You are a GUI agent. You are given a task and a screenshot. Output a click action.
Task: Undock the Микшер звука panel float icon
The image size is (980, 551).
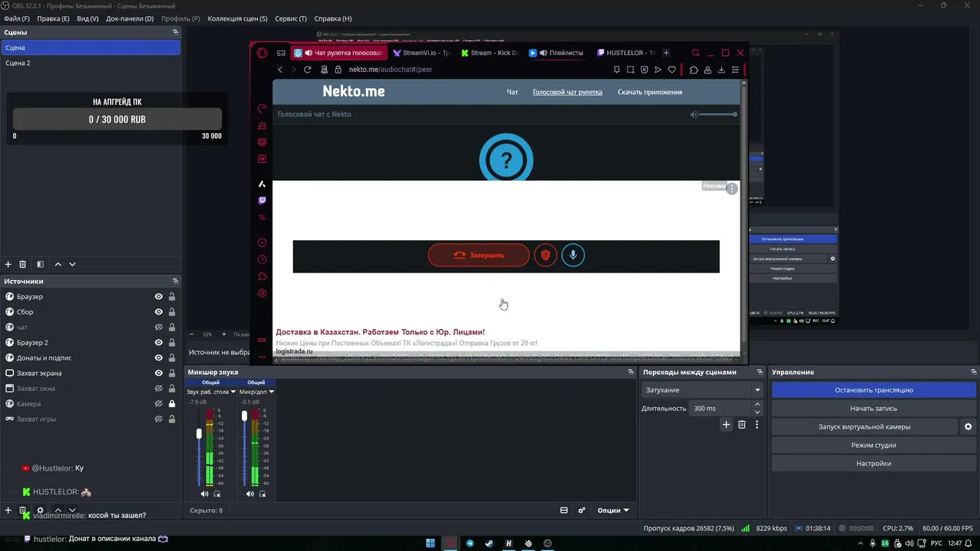(631, 372)
